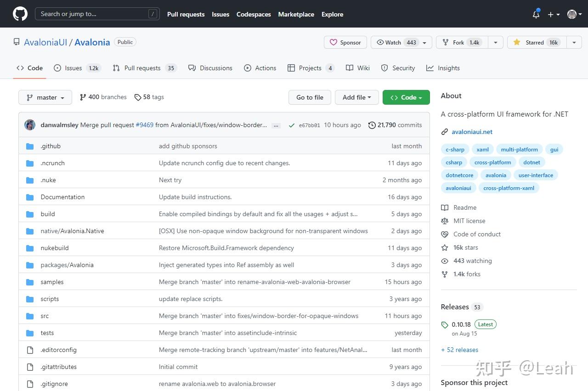The height and width of the screenshot is (391, 588).
Task: Open the master branch selector
Action: (45, 97)
